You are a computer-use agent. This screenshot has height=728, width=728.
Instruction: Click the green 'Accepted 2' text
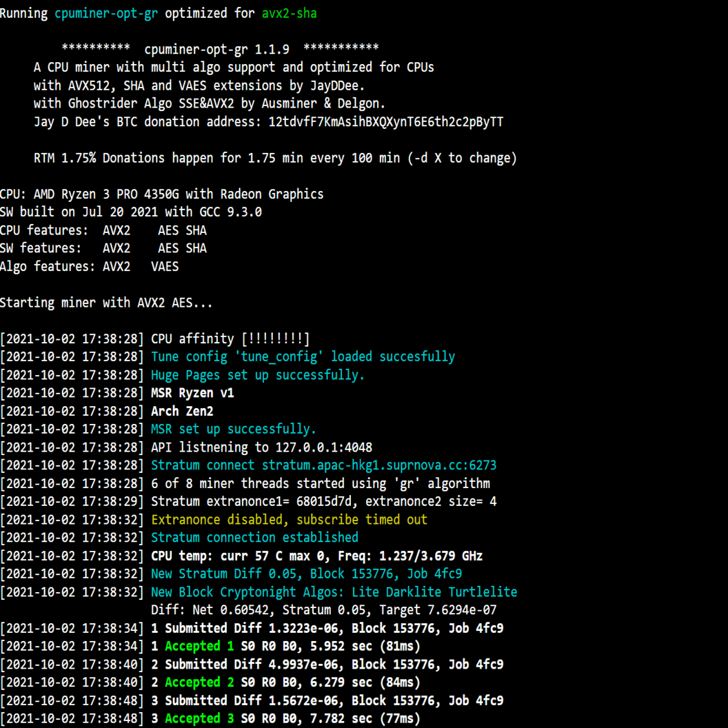(x=199, y=682)
